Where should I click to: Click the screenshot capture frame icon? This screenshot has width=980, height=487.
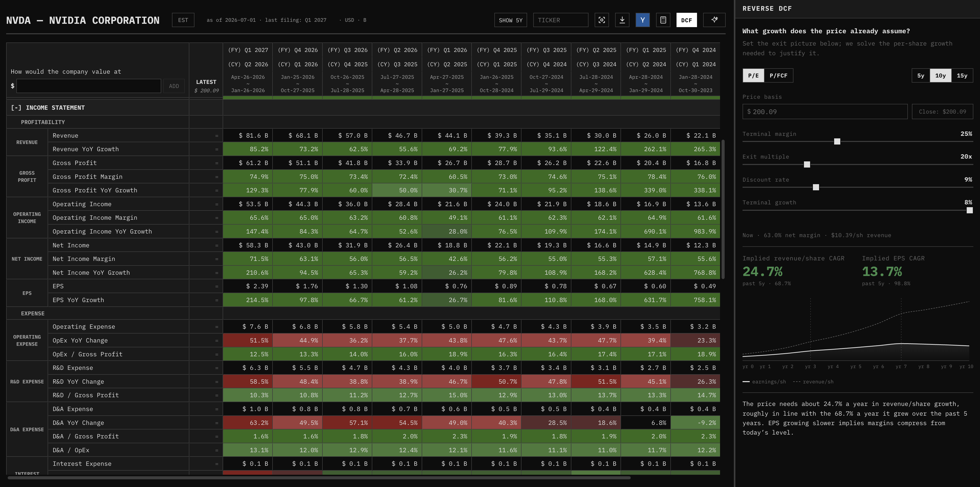point(602,20)
